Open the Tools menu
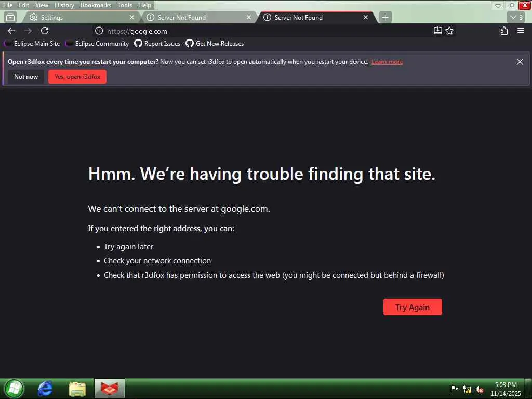Screen dimensions: 532x399 125,5
